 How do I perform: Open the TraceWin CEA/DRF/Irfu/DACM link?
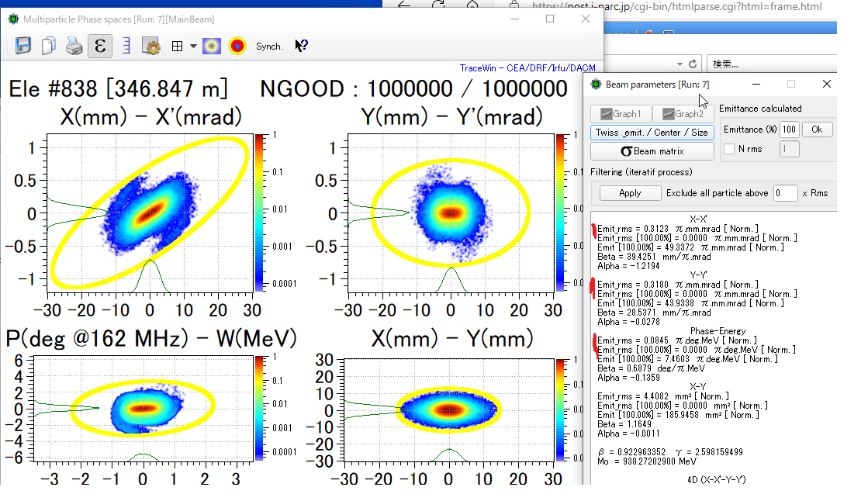tap(527, 68)
